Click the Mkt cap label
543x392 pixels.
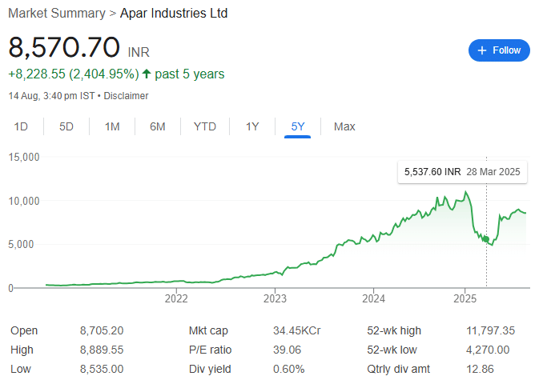(x=208, y=330)
